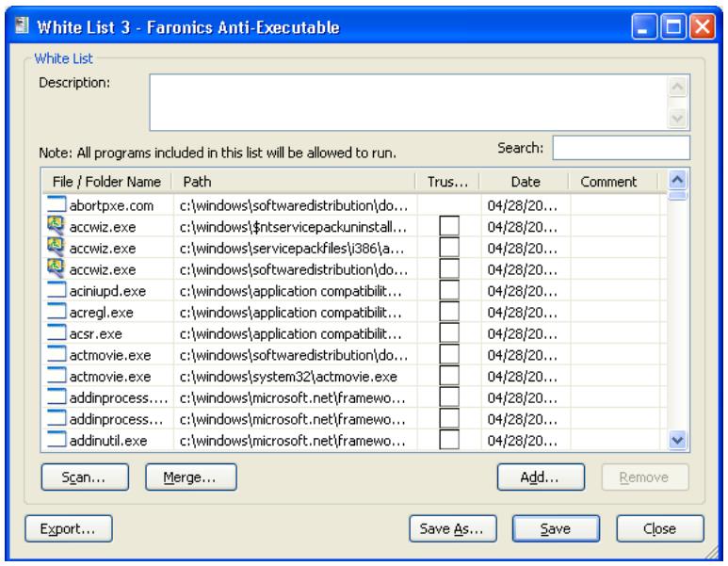Click the date cell for abortpxe.com
This screenshot has height=566, width=728.
(522, 205)
